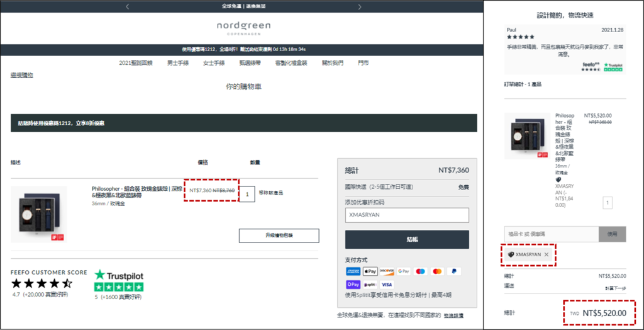Select the Mastercard payment icon
The image size is (644, 330).
(x=437, y=271)
